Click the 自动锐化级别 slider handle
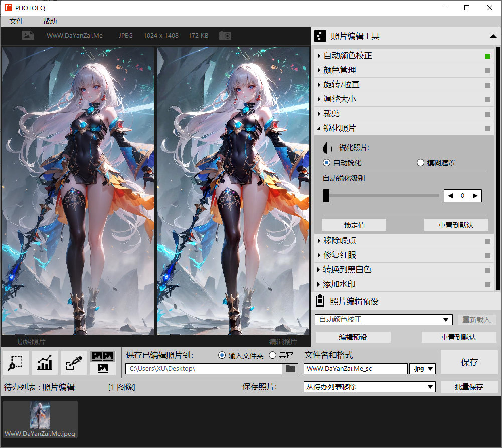Screen dimensions: 502x448 [x=326, y=195]
